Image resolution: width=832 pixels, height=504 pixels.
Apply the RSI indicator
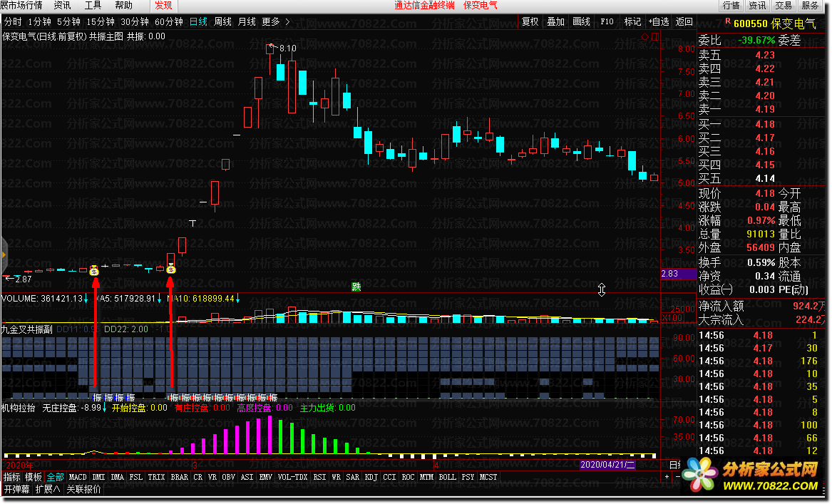point(319,477)
